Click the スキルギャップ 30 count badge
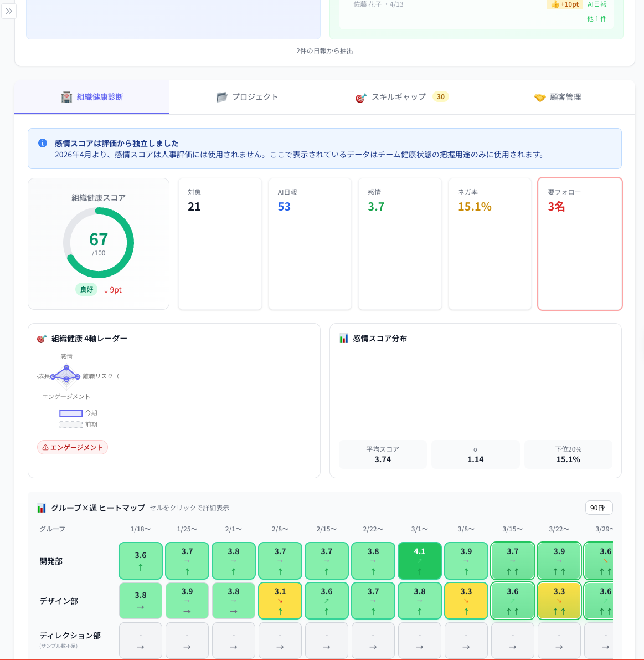This screenshot has width=644, height=660. click(x=440, y=97)
